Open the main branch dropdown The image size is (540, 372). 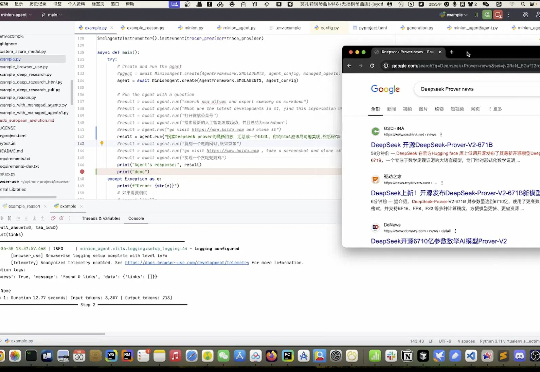pos(52,15)
